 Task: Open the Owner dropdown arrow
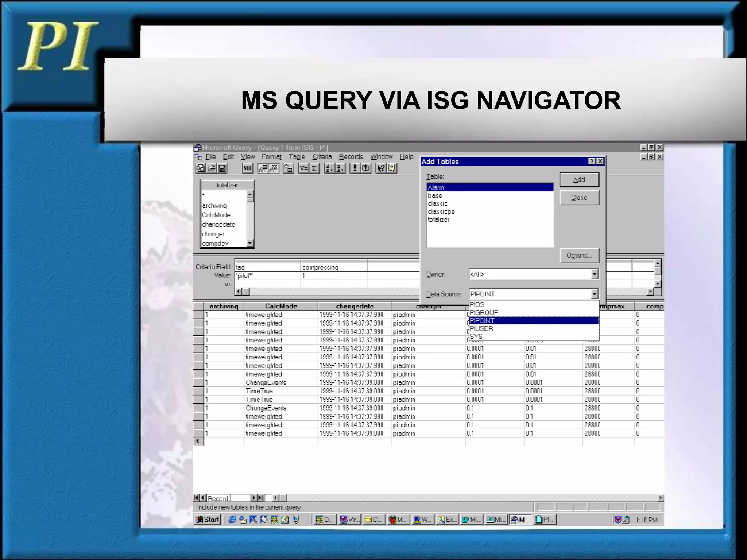[595, 274]
